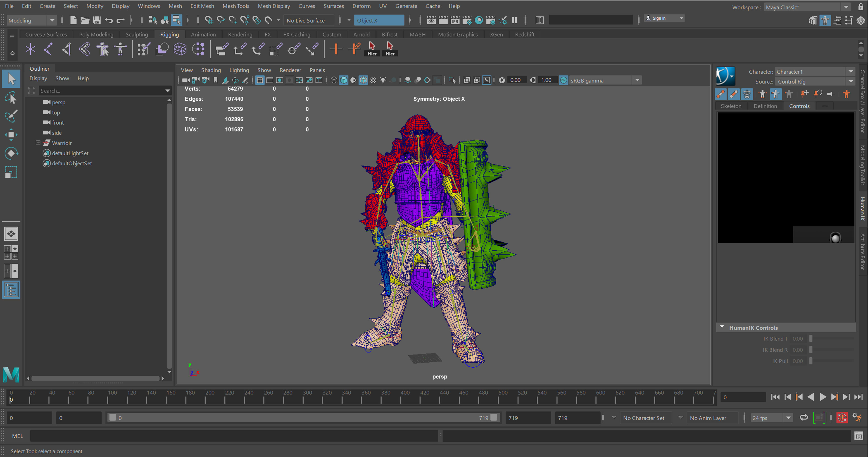This screenshot has width=868, height=457.
Task: Open the viewport Shading menu
Action: click(211, 70)
